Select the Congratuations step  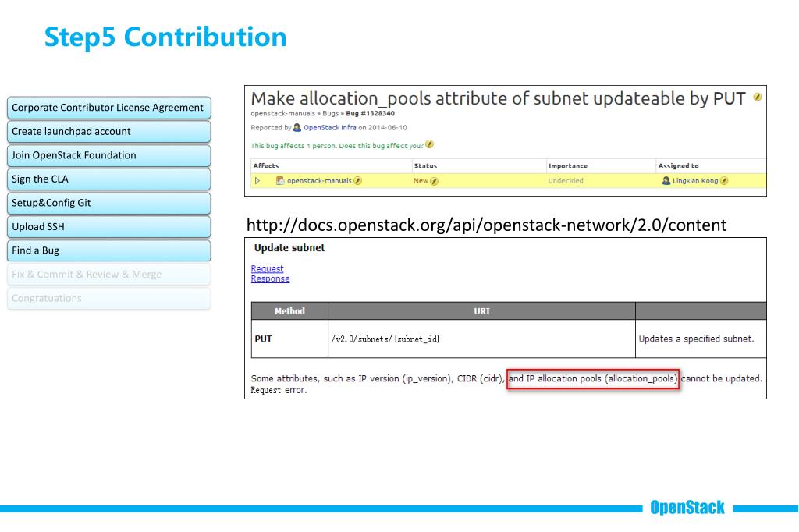tap(108, 298)
